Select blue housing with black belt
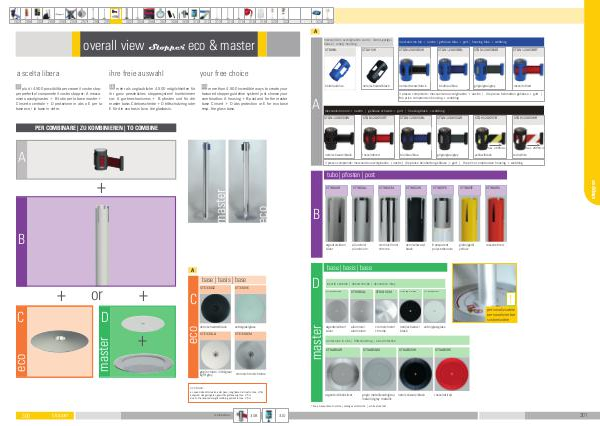Viewport: 600px width, 426px height. 414,70
